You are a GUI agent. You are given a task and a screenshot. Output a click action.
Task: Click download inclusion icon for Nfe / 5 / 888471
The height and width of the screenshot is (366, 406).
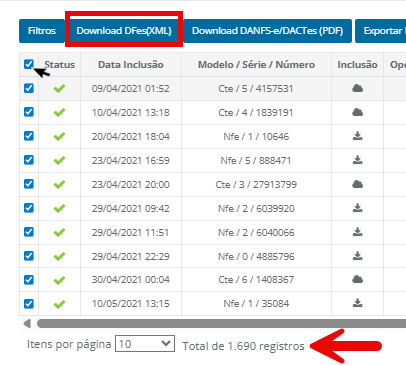click(358, 160)
